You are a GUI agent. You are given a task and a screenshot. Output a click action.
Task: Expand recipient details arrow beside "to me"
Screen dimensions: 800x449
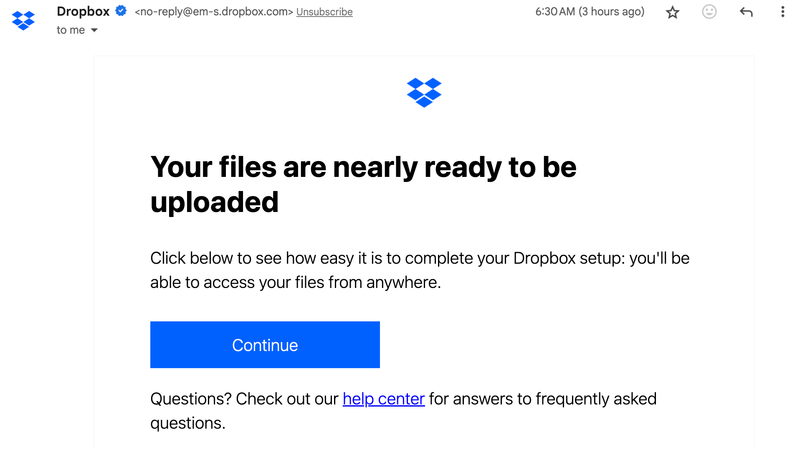pos(95,31)
